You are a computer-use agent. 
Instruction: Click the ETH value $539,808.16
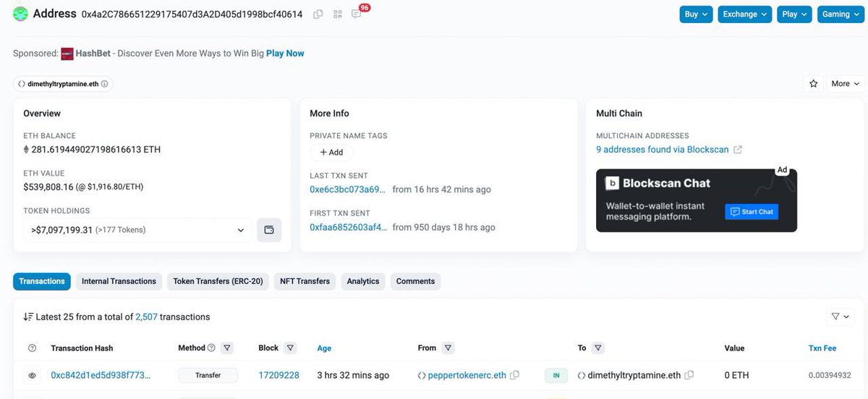click(48, 186)
